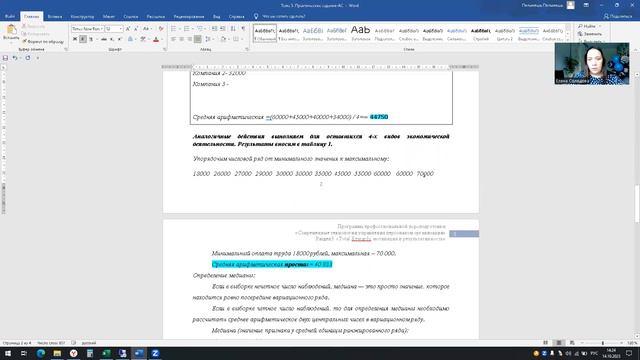
Task: Decrease font size with A-down icon
Action: click(136, 29)
